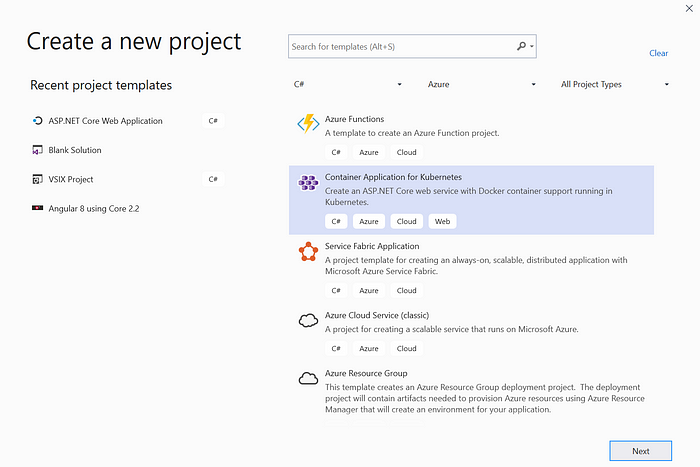Click the Angular 8 template icon

(38, 208)
